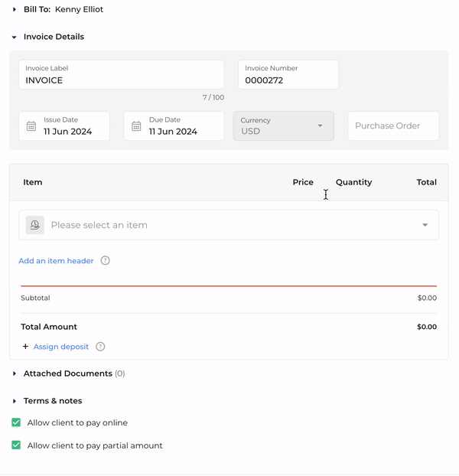Expand the Attached Documents section

pos(15,373)
